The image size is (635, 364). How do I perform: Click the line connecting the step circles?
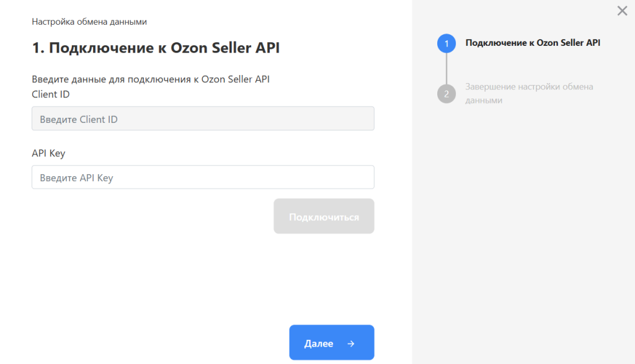[x=446, y=68]
